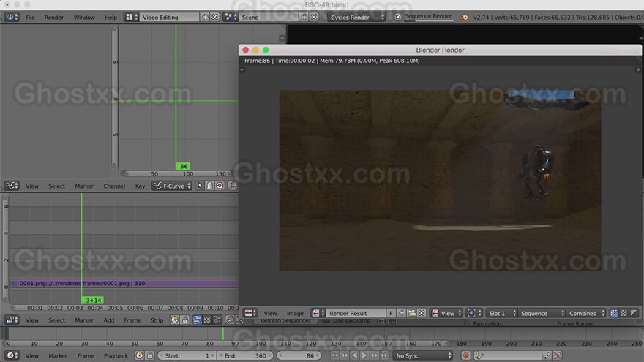Play the animation forward
The height and width of the screenshot is (362, 644).
click(x=364, y=355)
